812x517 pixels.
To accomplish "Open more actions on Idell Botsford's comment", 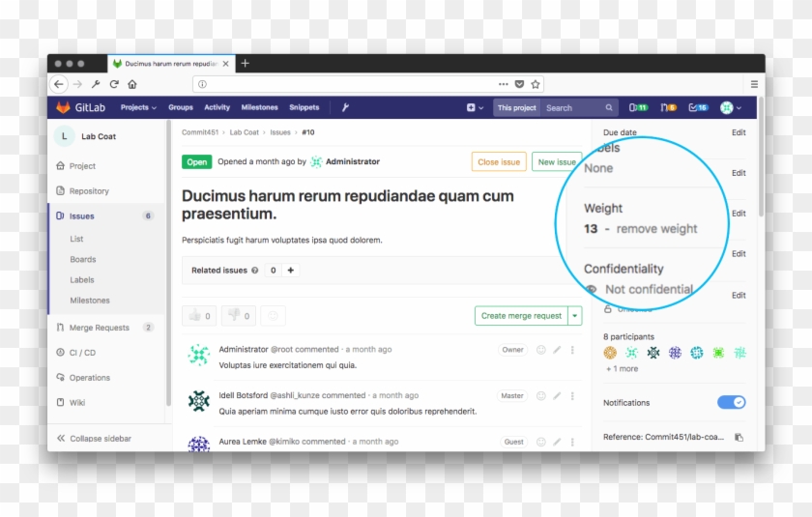I will point(572,395).
